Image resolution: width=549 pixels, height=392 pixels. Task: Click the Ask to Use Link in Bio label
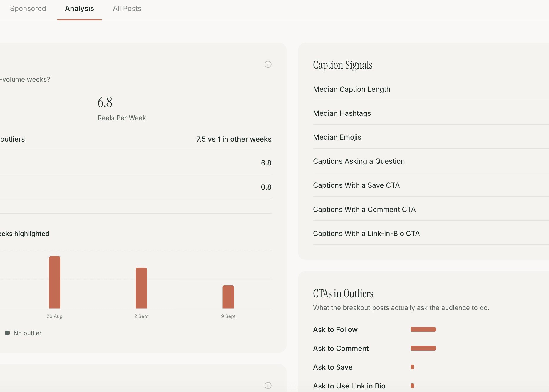pyautogui.click(x=349, y=386)
